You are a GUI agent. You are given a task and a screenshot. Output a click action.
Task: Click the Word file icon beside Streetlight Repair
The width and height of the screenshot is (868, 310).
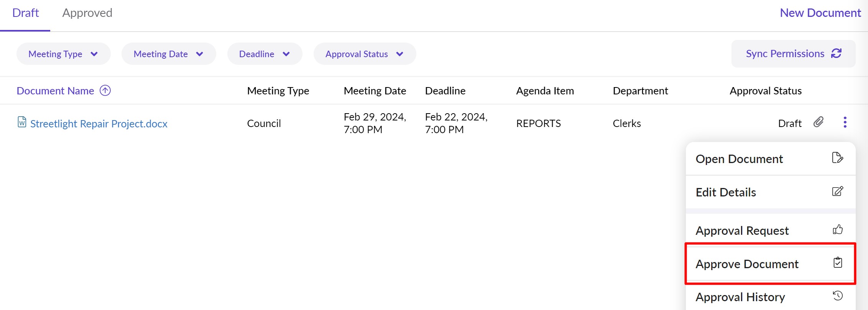22,122
